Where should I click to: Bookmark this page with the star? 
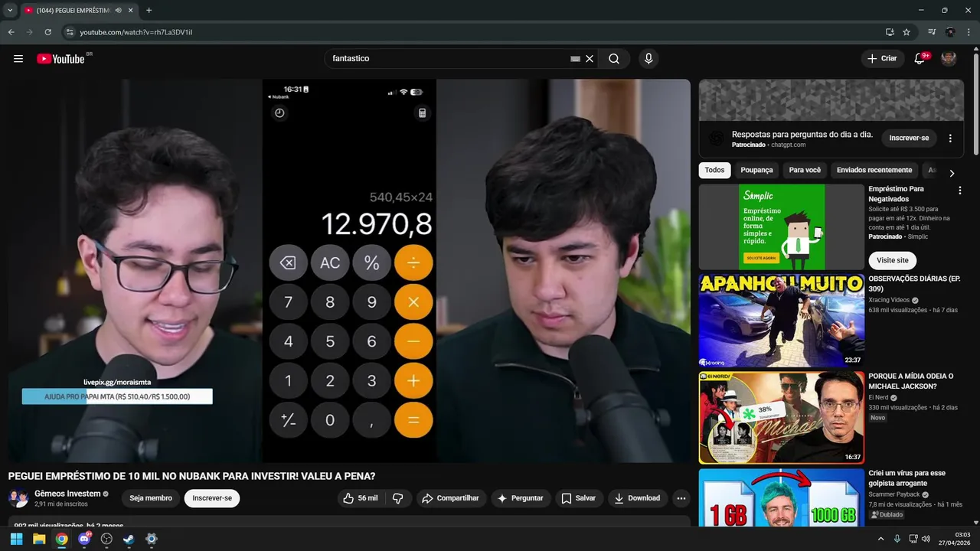tap(906, 32)
